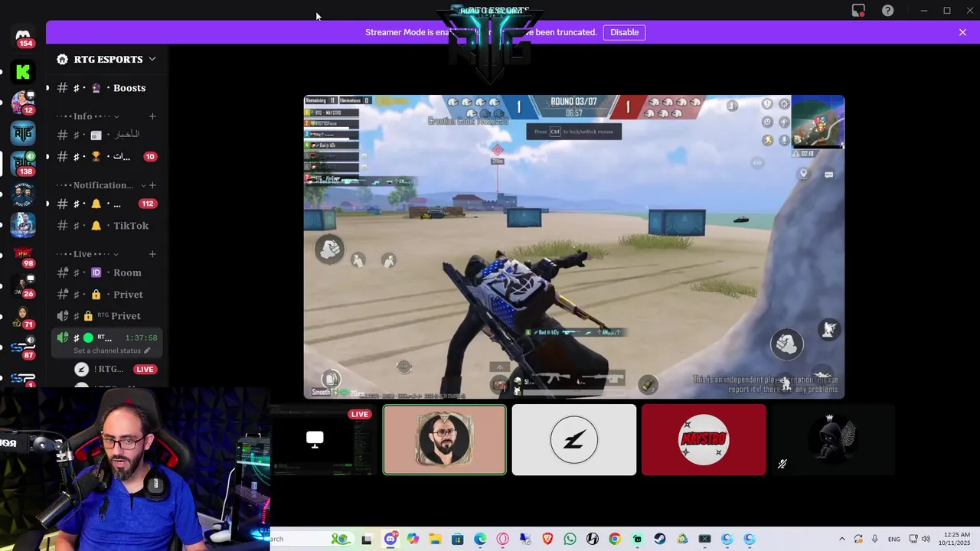The height and width of the screenshot is (551, 980).
Task: Open the Maystro Doctor server icon
Action: pos(23,194)
